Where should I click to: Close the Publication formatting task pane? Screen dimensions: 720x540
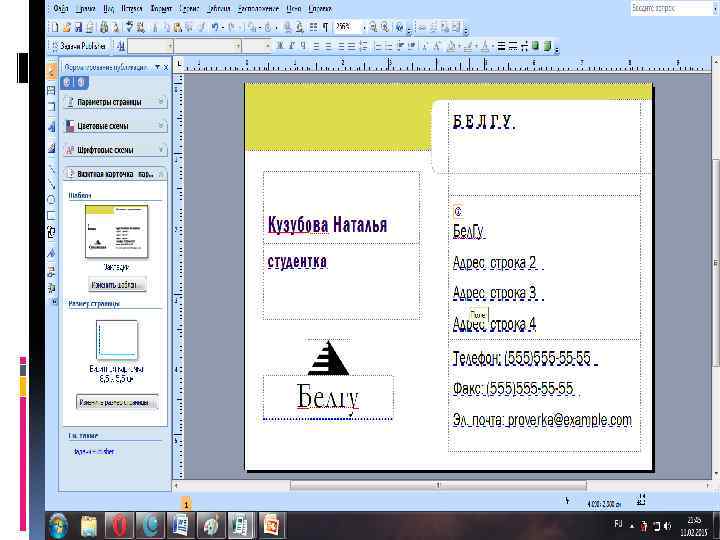click(x=166, y=68)
